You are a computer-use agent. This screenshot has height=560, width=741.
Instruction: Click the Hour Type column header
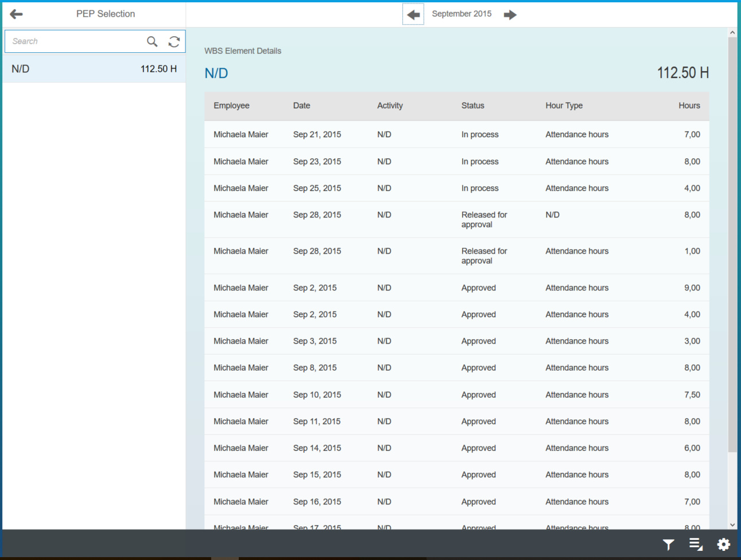point(564,106)
